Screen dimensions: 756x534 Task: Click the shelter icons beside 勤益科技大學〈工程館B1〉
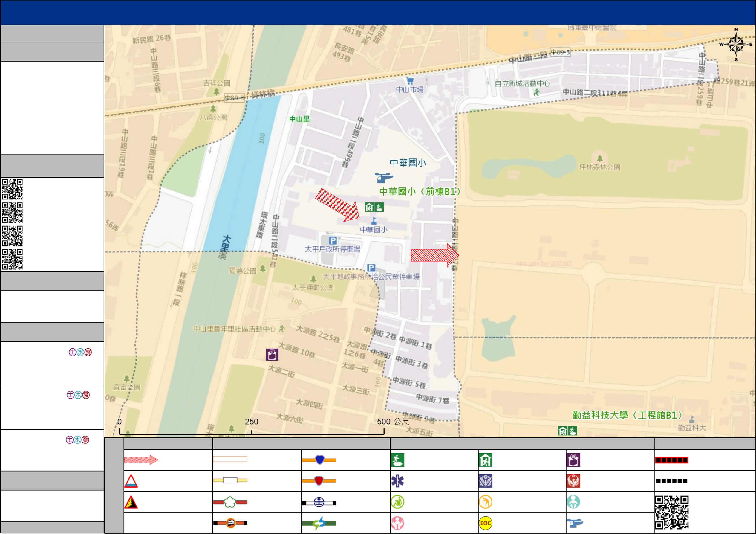tap(568, 431)
